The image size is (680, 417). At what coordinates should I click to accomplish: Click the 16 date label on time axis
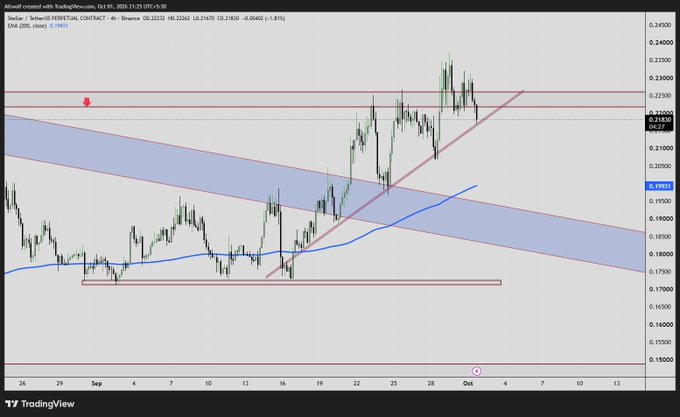pos(282,383)
